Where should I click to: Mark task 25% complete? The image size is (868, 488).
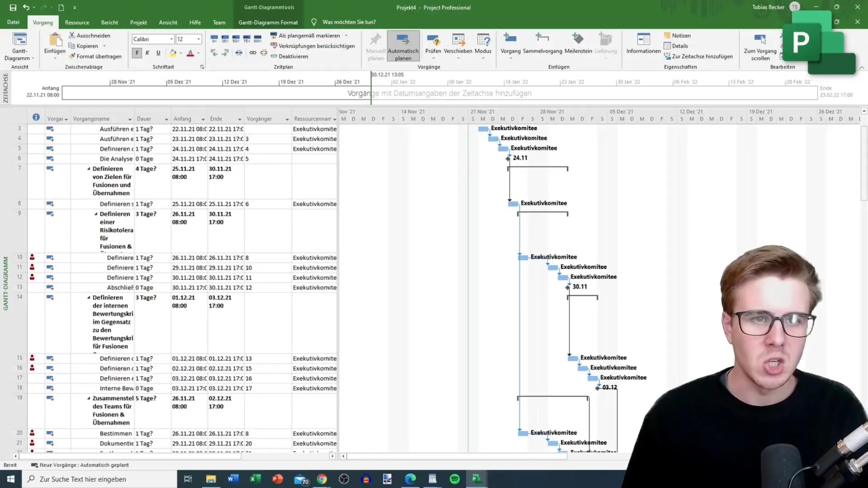pyautogui.click(x=225, y=39)
